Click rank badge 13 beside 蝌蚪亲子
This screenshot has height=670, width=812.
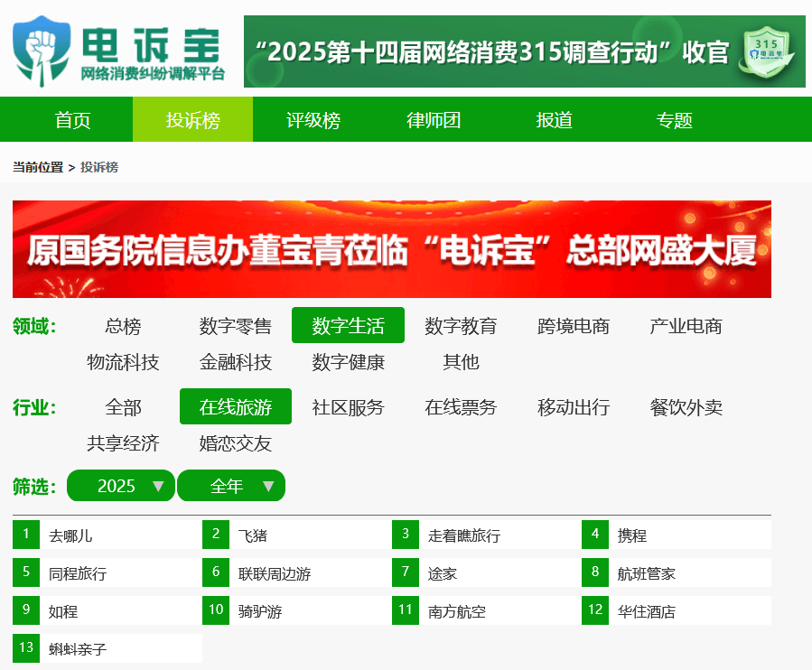click(26, 648)
